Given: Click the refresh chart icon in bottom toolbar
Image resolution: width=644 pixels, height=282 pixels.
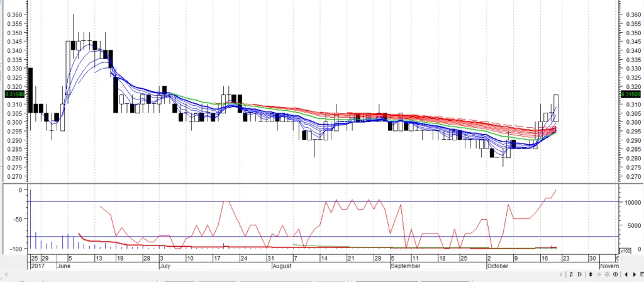Looking at the screenshot, I should 571,274.
